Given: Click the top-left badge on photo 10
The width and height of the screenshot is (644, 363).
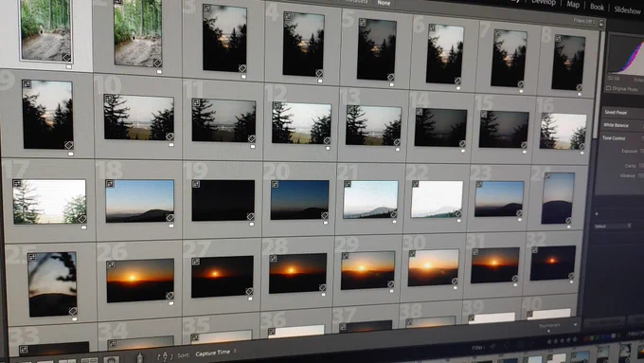Looking at the screenshot, I should [108, 99].
